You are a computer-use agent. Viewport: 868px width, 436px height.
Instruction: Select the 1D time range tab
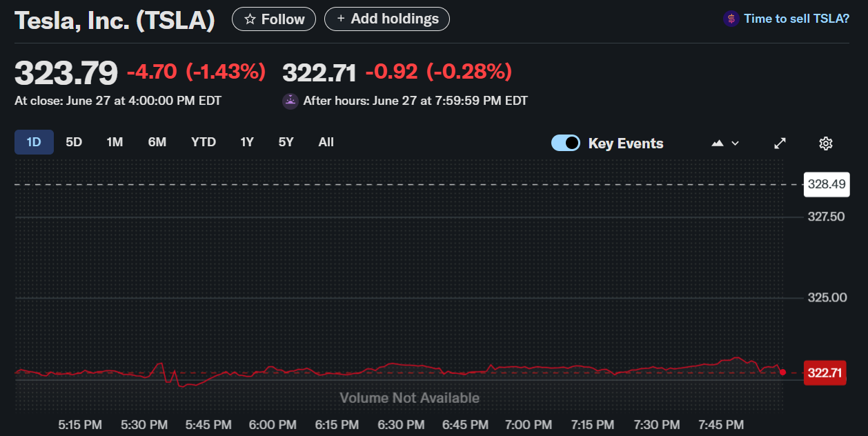click(x=34, y=142)
